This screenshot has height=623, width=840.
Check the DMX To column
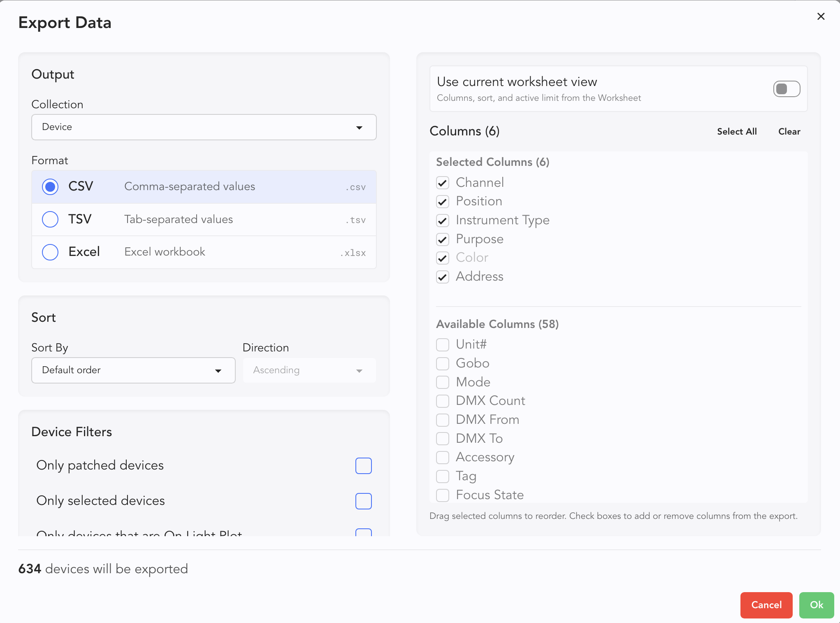pyautogui.click(x=443, y=439)
